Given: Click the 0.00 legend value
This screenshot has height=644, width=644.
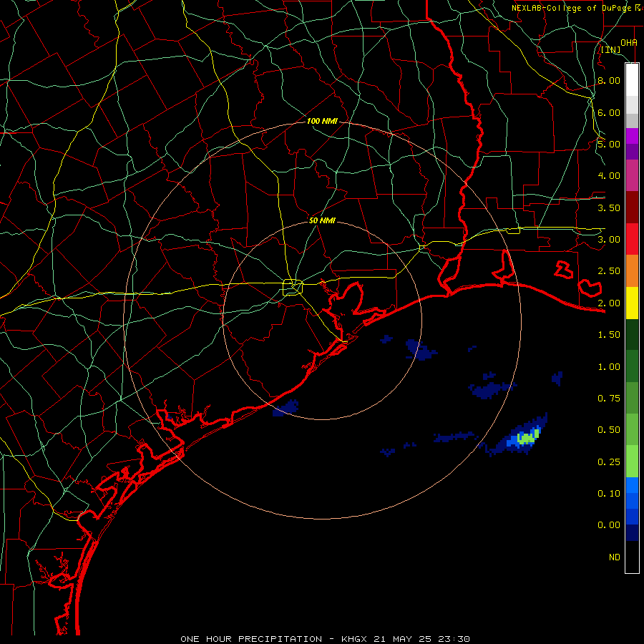Looking at the screenshot, I should (609, 525).
